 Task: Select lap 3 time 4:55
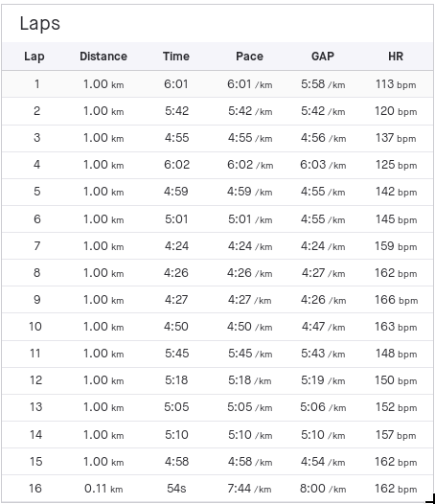[x=176, y=138]
